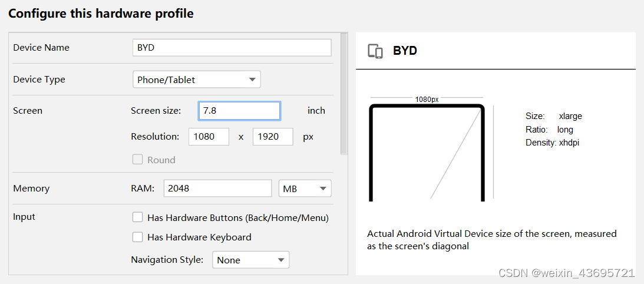This screenshot has width=644, height=284.
Task: Click the resolution width field 1080
Action: pos(209,137)
